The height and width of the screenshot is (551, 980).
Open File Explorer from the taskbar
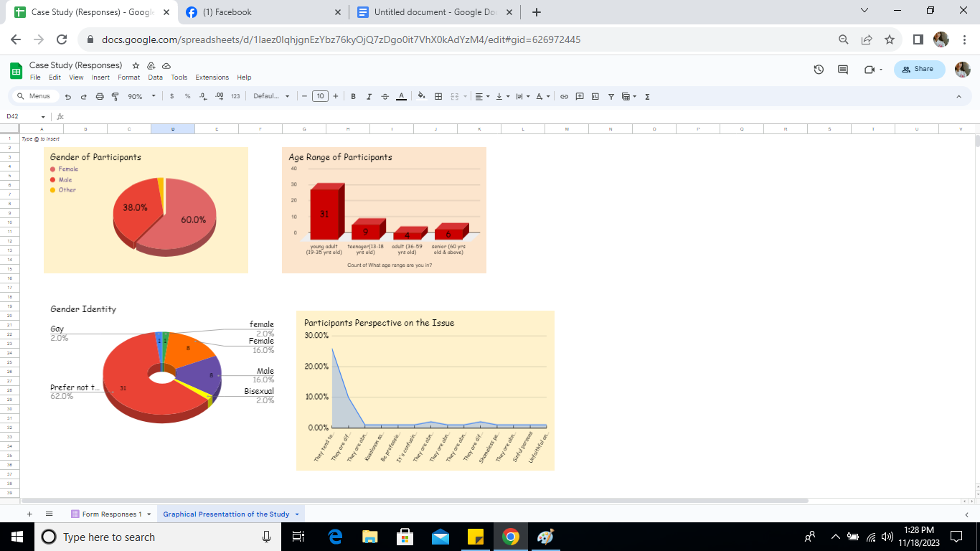pyautogui.click(x=370, y=537)
